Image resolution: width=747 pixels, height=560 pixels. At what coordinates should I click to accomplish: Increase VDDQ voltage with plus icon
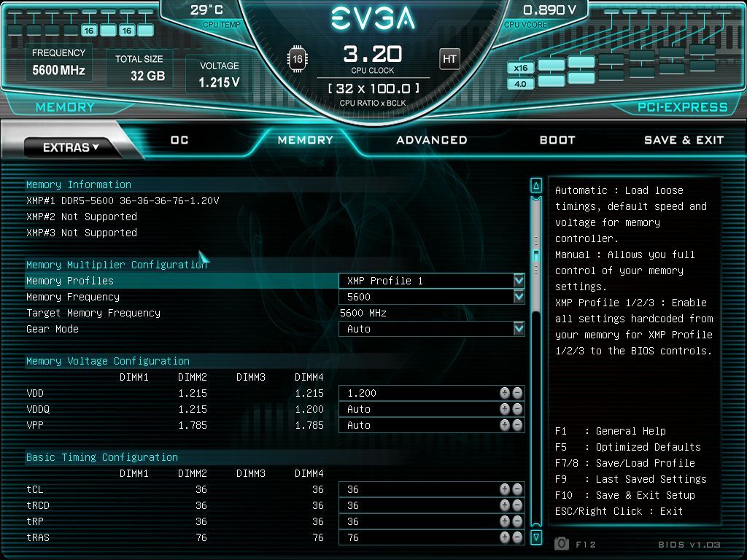[505, 409]
